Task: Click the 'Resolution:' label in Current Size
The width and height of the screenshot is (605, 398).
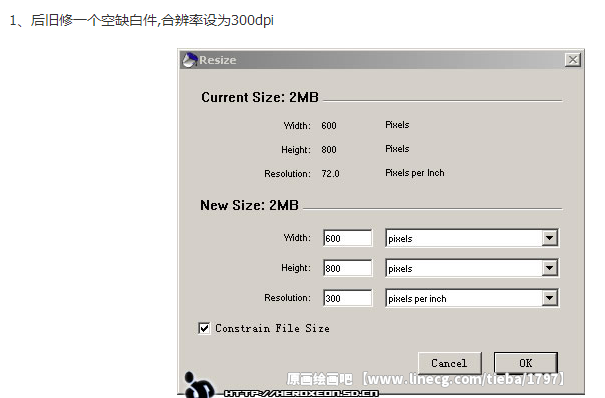Action: (287, 174)
